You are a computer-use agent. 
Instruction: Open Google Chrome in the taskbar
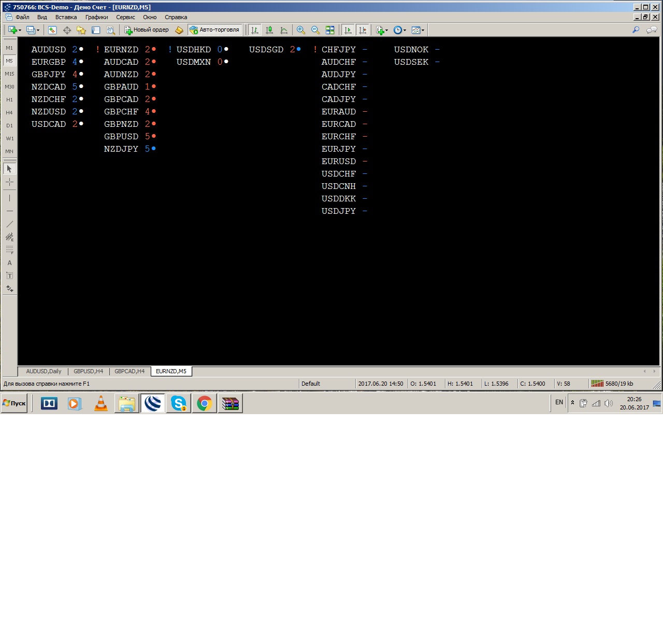[205, 403]
